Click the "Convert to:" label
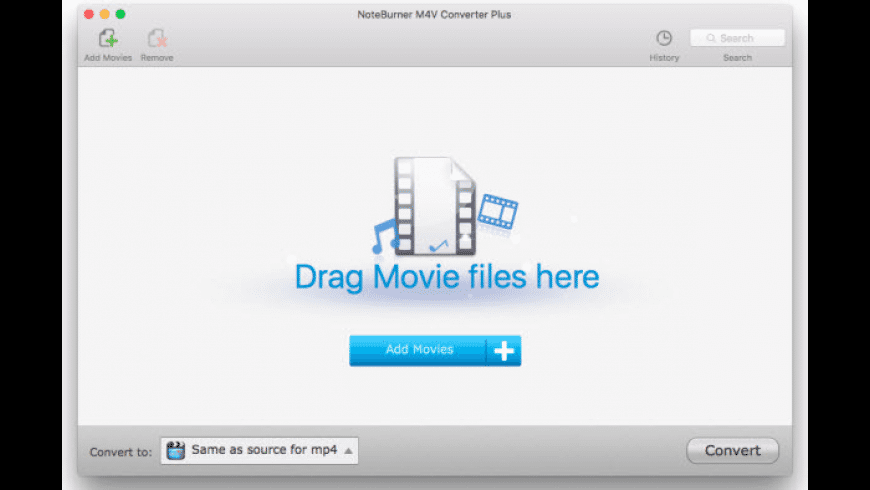The width and height of the screenshot is (870, 490). 120,452
